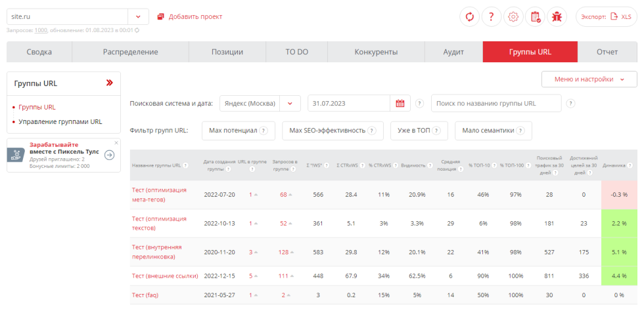Switch to the Распределение tab
644x311 pixels.
pyautogui.click(x=131, y=52)
